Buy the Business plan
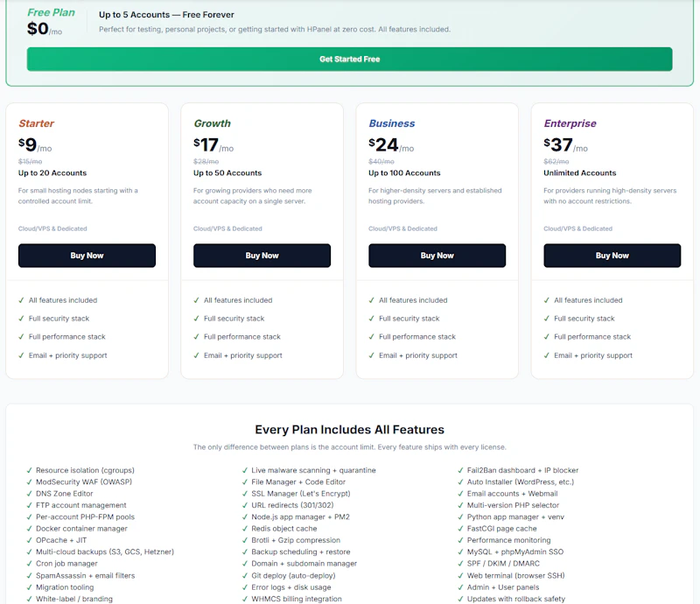Screen dimensions: 700x604 (x=437, y=256)
